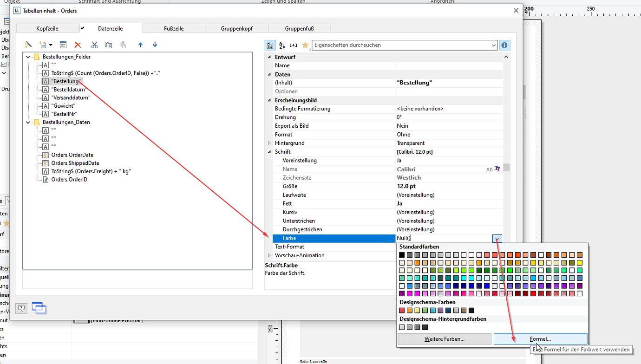Screen dimensions: 641x364
Task: Toggle the blue info panel button
Action: coord(504,45)
